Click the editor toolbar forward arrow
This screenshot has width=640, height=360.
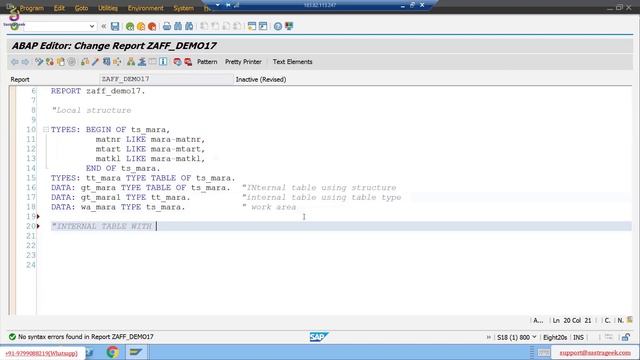[x=25, y=62]
